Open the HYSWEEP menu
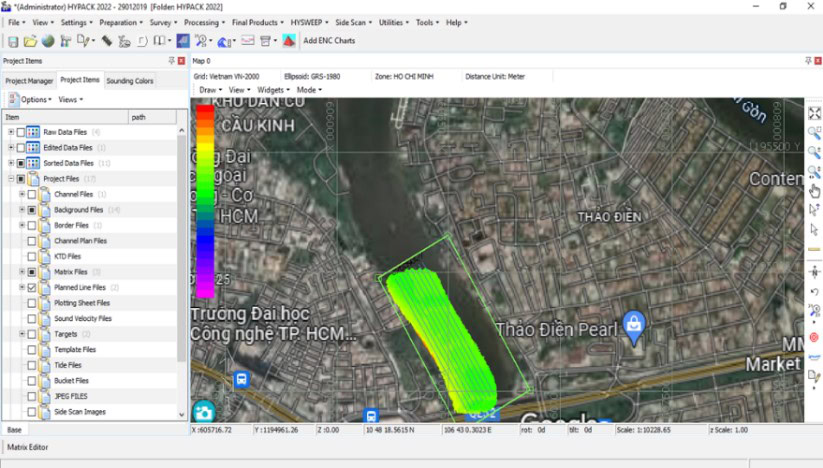The width and height of the screenshot is (823, 468). 309,23
